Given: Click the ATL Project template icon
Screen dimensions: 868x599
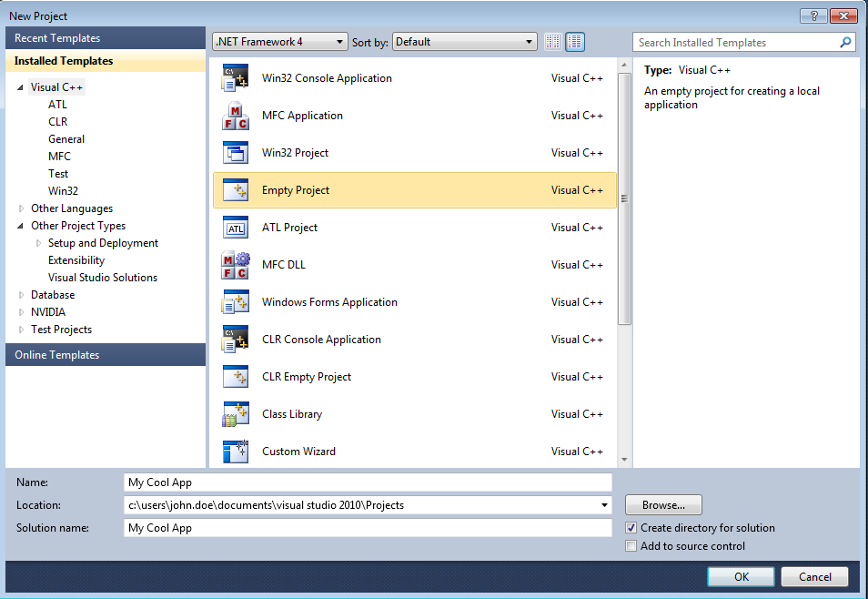Looking at the screenshot, I should [235, 228].
